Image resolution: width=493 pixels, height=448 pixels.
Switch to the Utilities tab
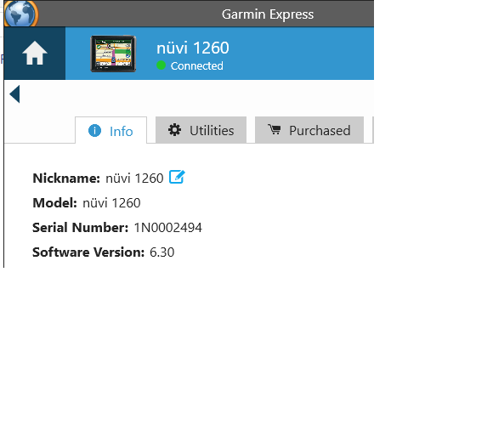click(x=201, y=130)
